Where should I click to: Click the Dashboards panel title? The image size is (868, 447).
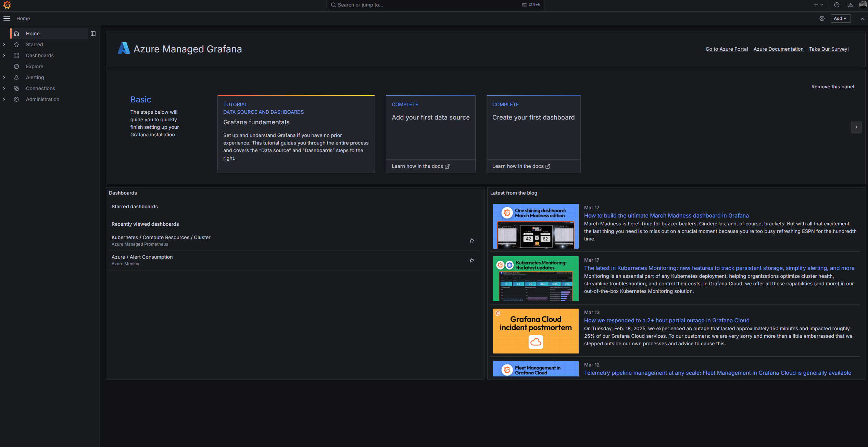123,193
